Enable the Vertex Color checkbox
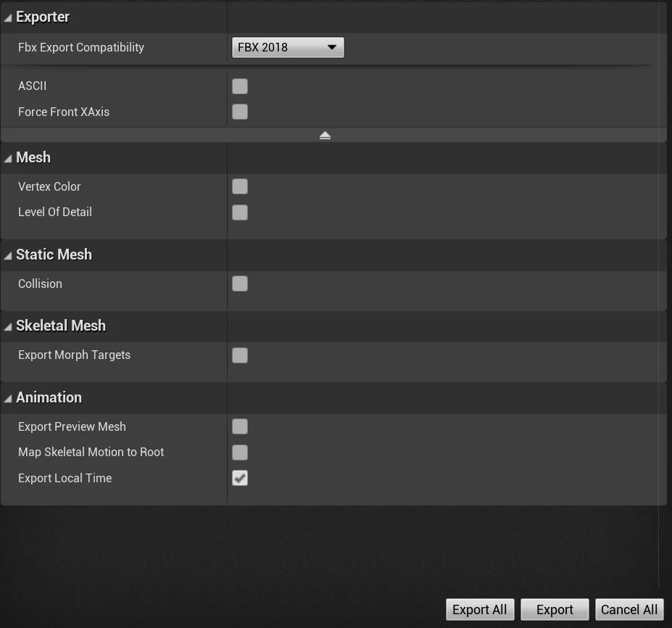The image size is (672, 628). click(240, 186)
